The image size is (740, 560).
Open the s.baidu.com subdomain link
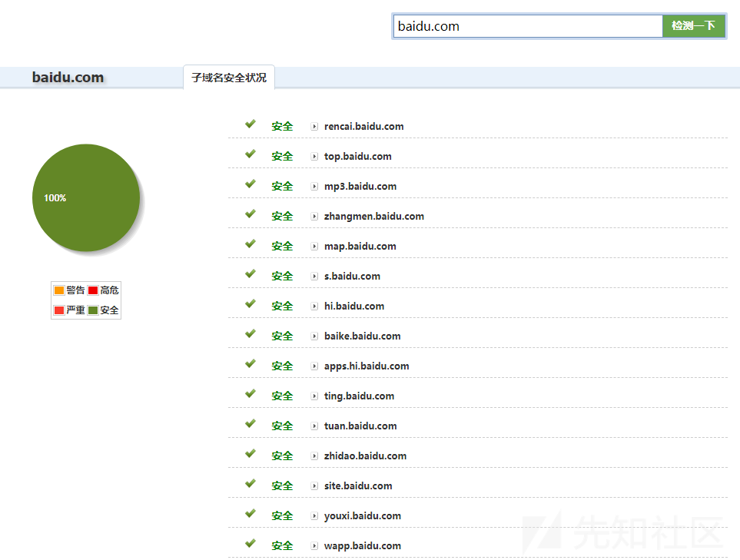pyautogui.click(x=352, y=277)
